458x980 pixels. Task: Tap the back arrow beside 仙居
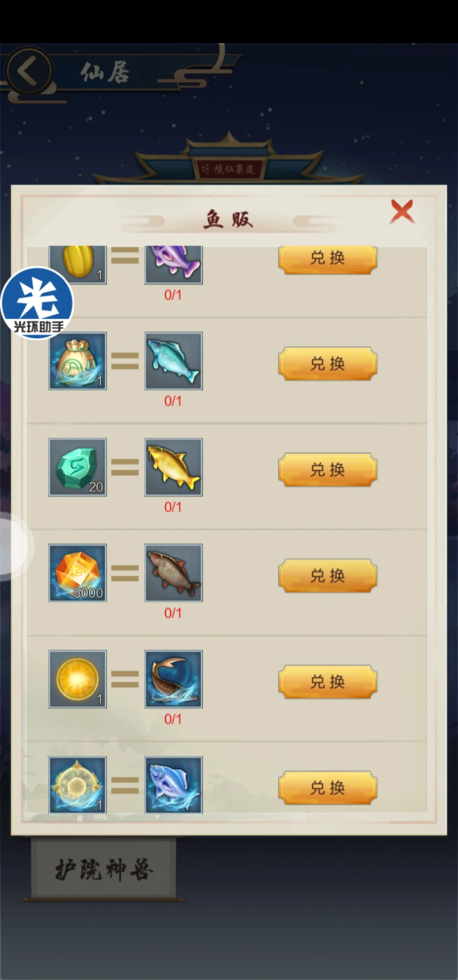tap(28, 71)
